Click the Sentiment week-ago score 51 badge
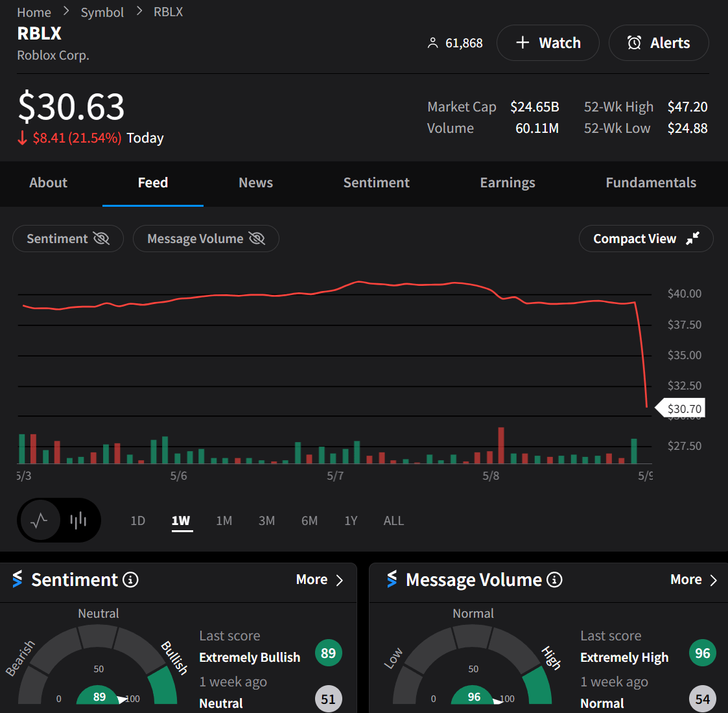The height and width of the screenshot is (713, 728). tap(328, 699)
